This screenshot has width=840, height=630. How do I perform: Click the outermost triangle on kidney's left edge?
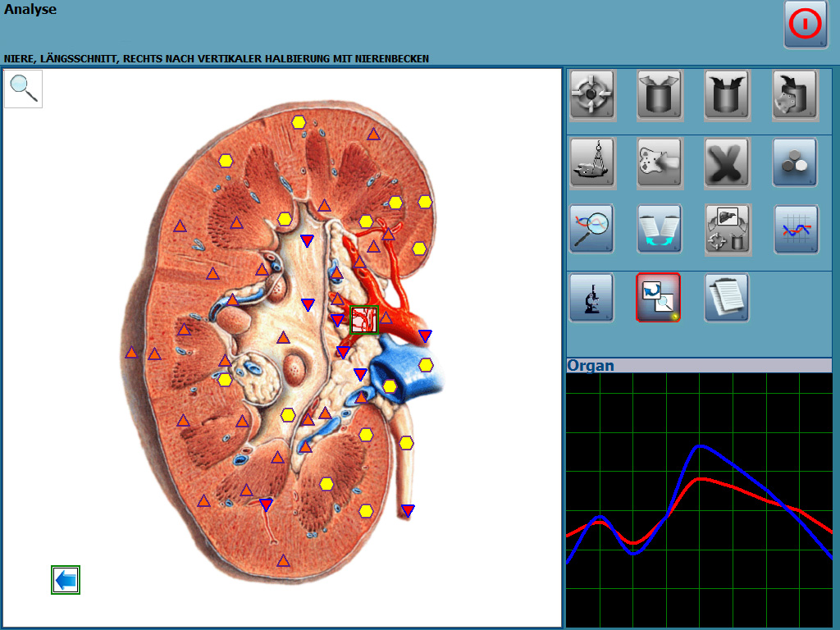(x=131, y=352)
